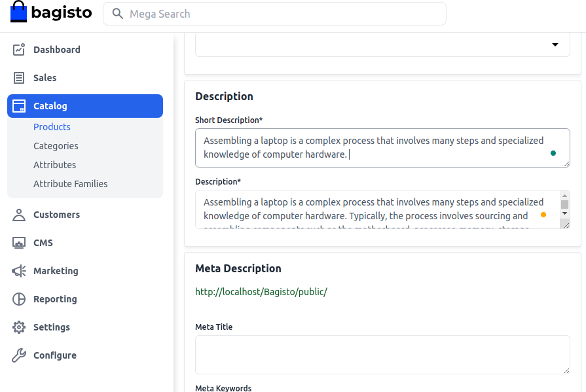Click the Marketing megaphone icon
This screenshot has width=586, height=392.
[x=19, y=271]
